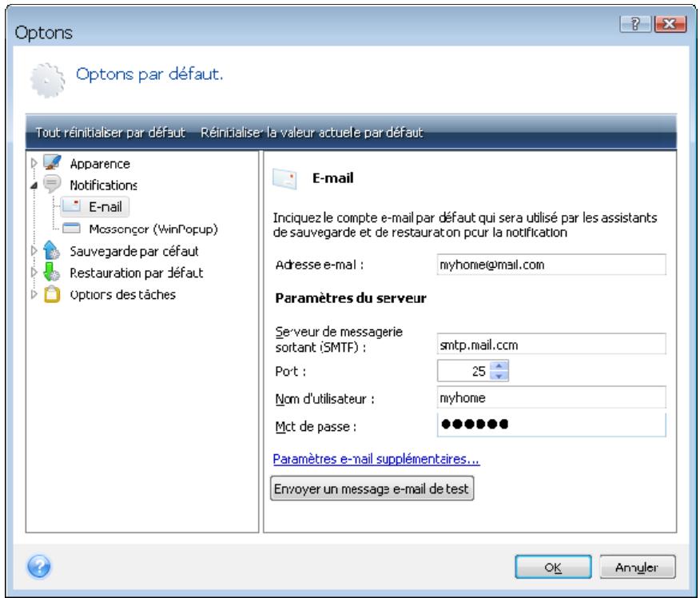Select Sauvegarde par défaut item

point(134,251)
